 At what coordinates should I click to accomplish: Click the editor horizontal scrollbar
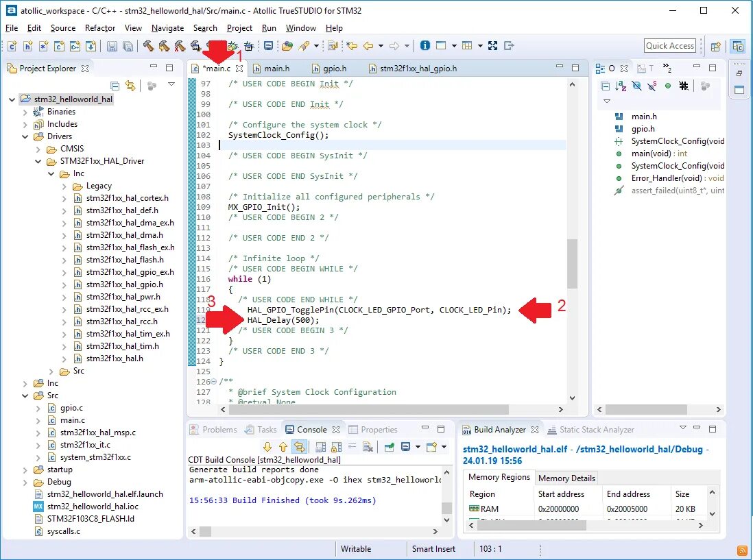[368, 410]
